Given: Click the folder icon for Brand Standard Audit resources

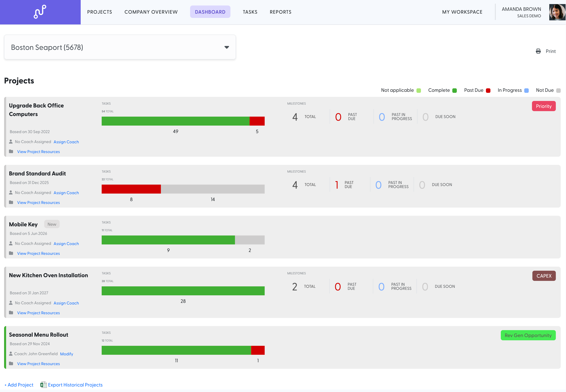Looking at the screenshot, I should click(x=11, y=202).
